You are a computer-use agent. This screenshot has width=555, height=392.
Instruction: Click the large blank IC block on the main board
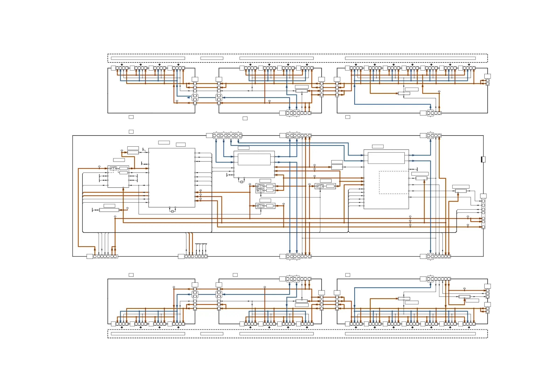click(172, 178)
